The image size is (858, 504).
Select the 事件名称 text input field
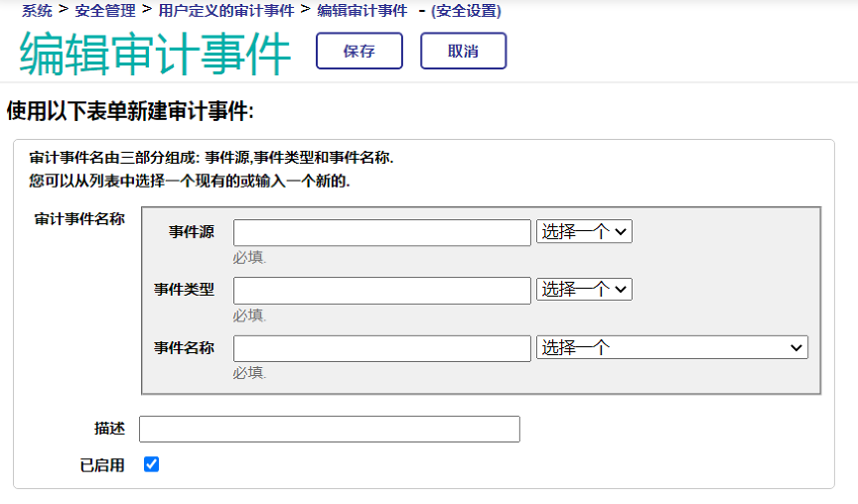(381, 348)
